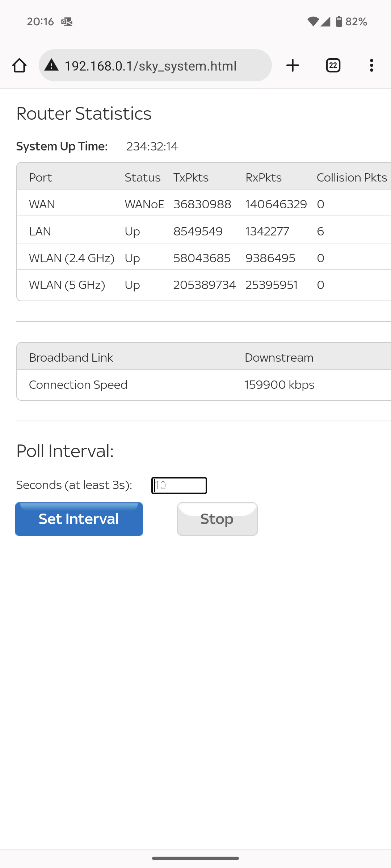This screenshot has height=868, width=391.
Task: Click the Downstream column header
Action: click(x=279, y=358)
